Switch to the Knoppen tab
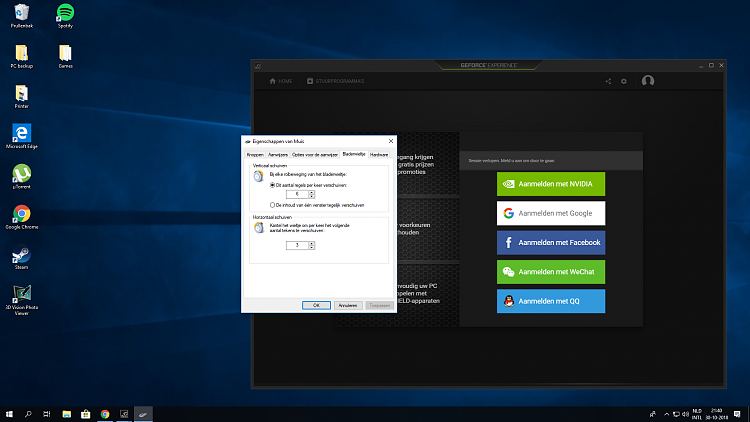This screenshot has height=422, width=750. [x=255, y=155]
